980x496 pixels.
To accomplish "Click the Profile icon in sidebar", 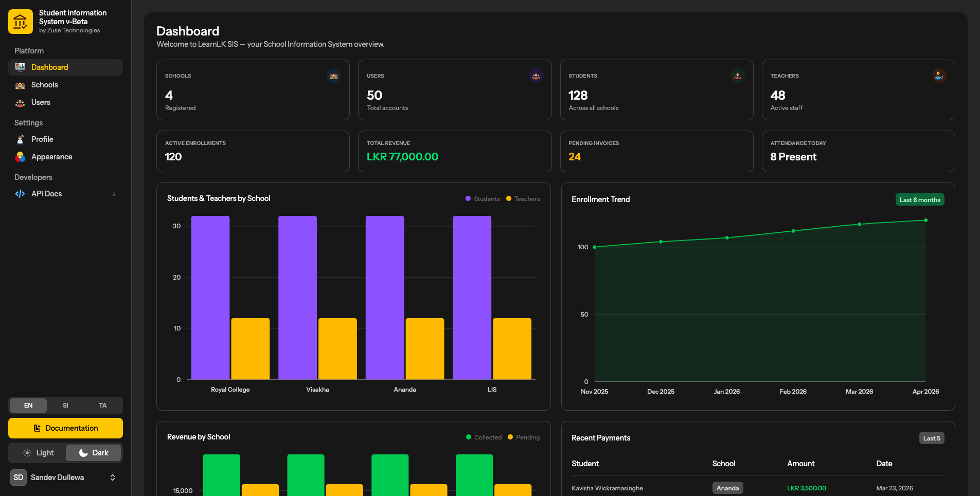I will [x=20, y=139].
